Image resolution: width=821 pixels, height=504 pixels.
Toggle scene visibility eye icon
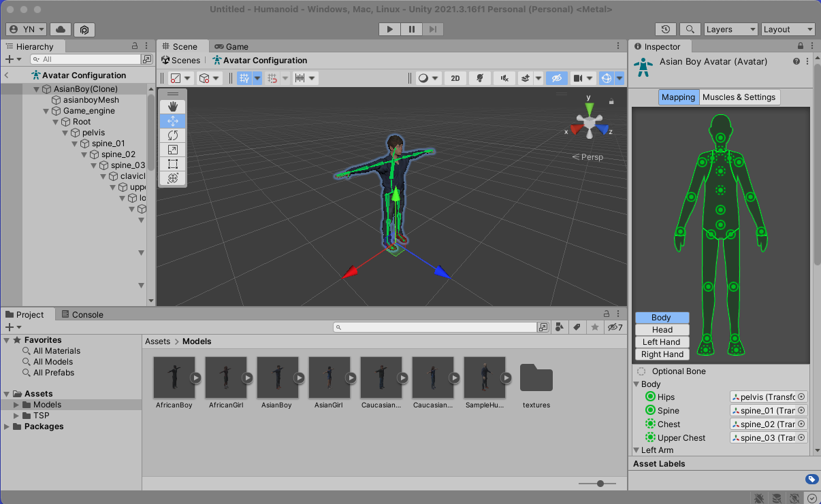coord(556,78)
